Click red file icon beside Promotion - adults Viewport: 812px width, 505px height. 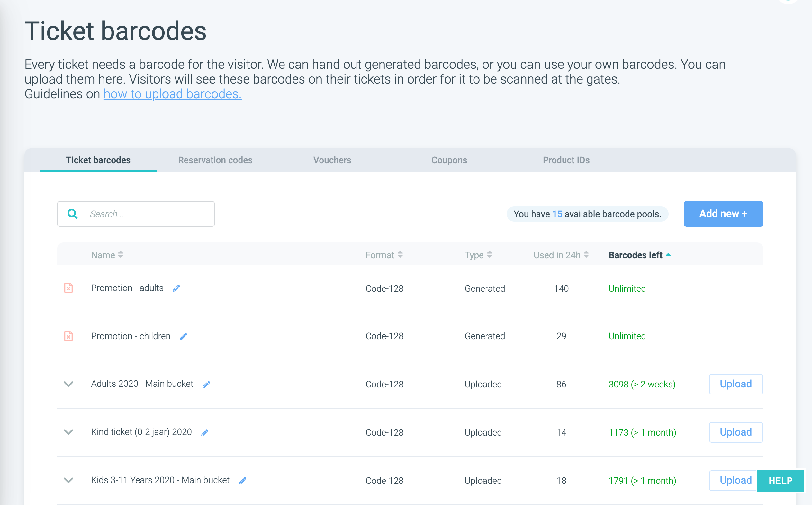(68, 288)
